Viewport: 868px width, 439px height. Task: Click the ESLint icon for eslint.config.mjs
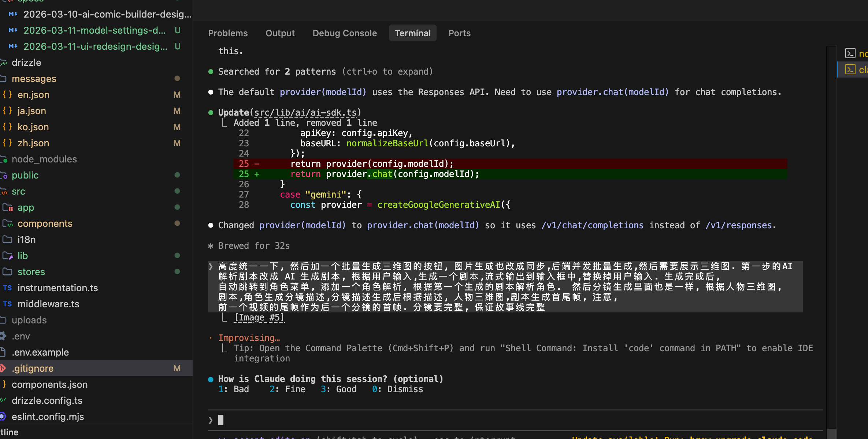pos(3,417)
